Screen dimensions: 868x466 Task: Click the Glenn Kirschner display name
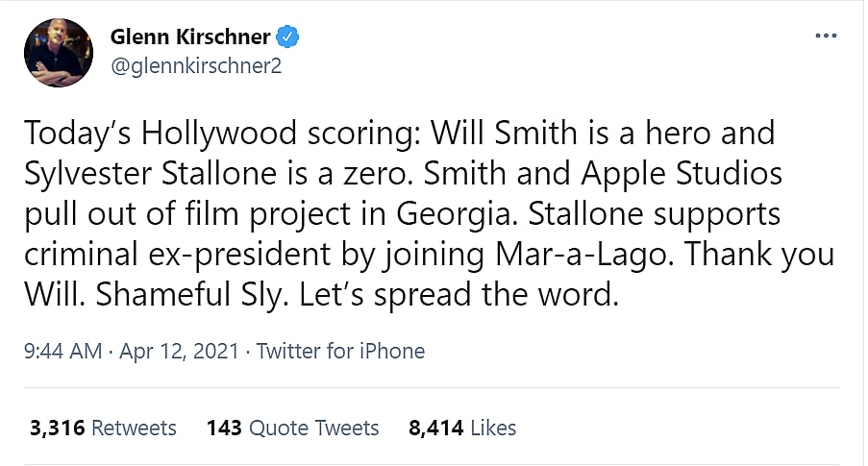coord(191,37)
